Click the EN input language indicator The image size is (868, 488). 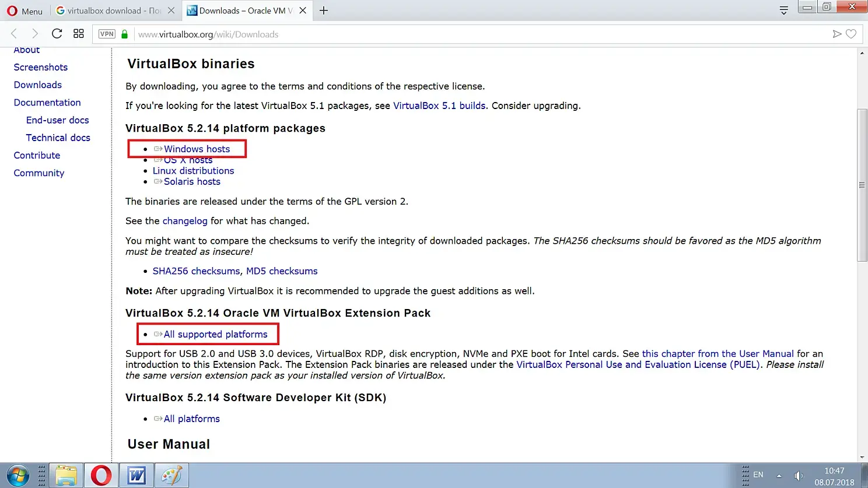(758, 475)
